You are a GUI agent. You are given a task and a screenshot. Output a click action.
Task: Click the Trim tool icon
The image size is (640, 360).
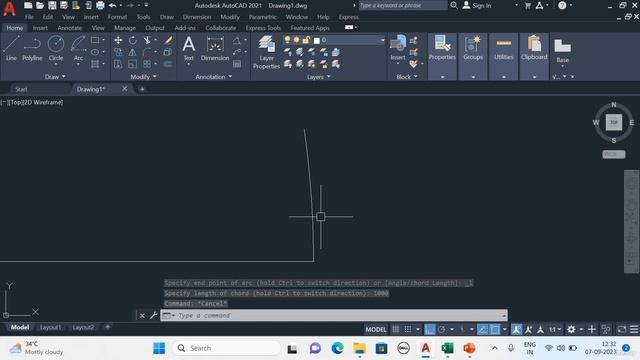coord(147,40)
